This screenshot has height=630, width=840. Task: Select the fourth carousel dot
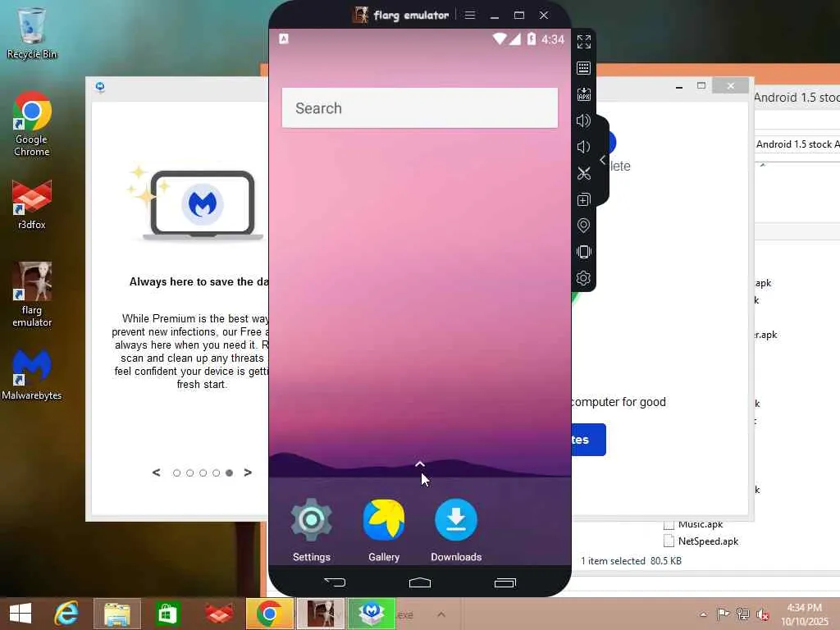216,473
